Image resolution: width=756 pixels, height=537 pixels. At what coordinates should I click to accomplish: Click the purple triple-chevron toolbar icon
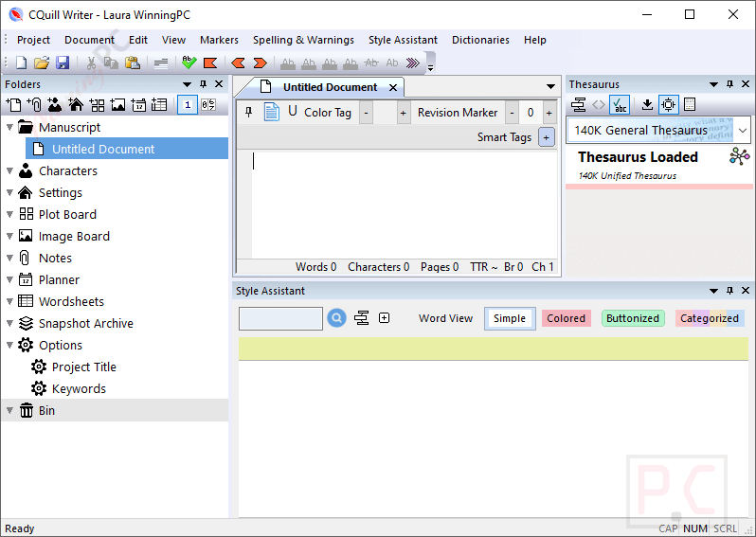(413, 63)
